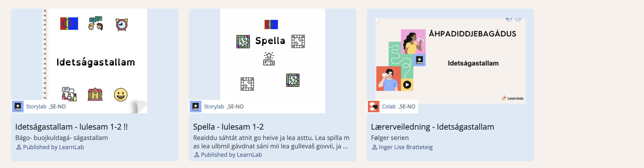This screenshot has width=644, height=168.
Task: Open title Idetságastallam - lulesam 1-2 !!
Action: pos(71,127)
